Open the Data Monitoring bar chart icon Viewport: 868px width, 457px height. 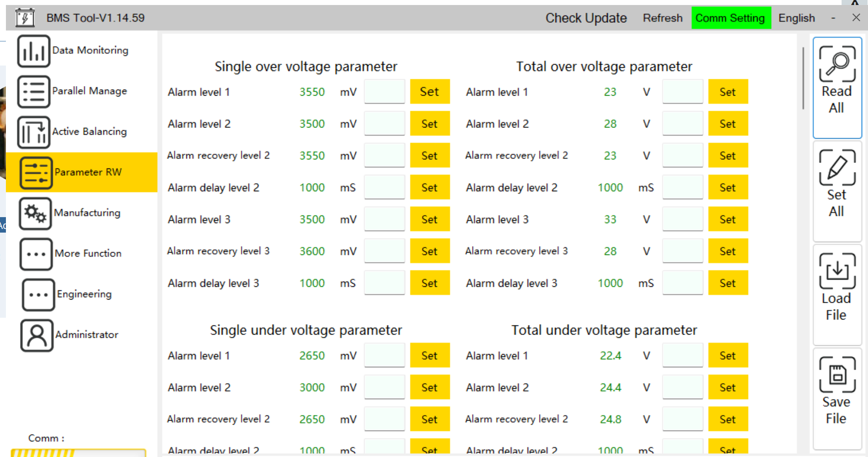[x=33, y=51]
